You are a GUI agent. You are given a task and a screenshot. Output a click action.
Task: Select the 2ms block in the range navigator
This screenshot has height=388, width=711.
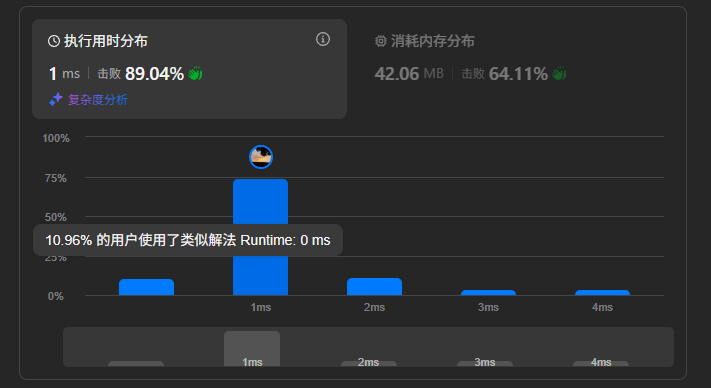pos(369,363)
